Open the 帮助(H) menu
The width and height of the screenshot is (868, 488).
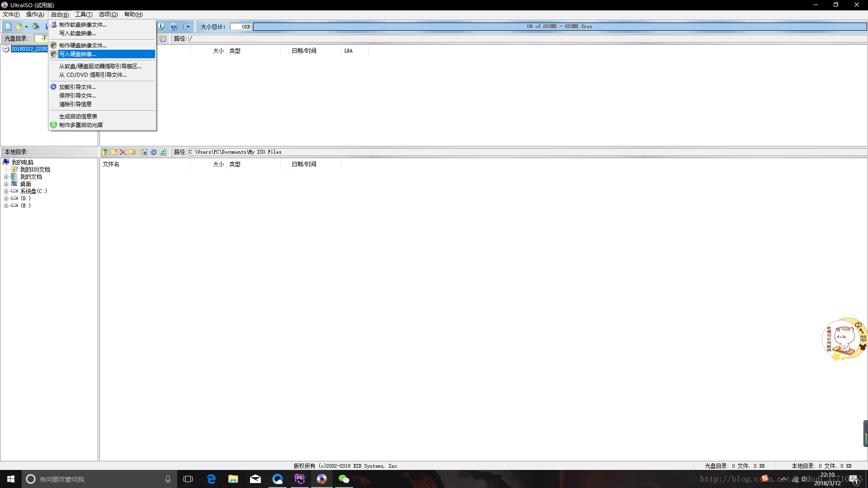(x=133, y=14)
